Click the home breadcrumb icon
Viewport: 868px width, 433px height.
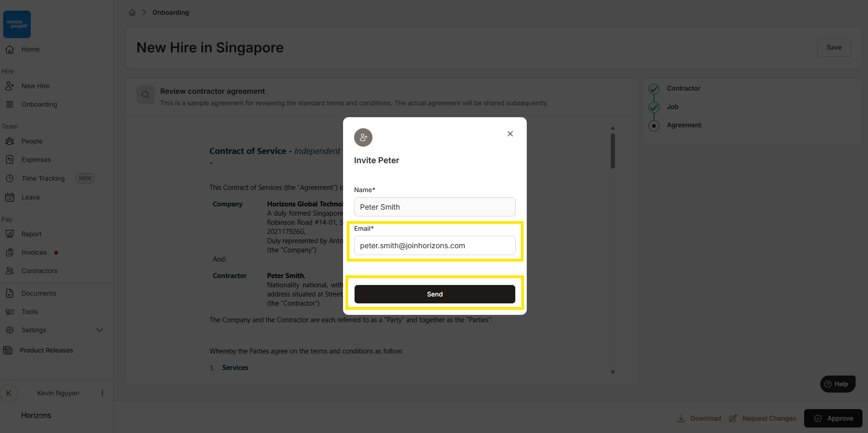pos(132,12)
